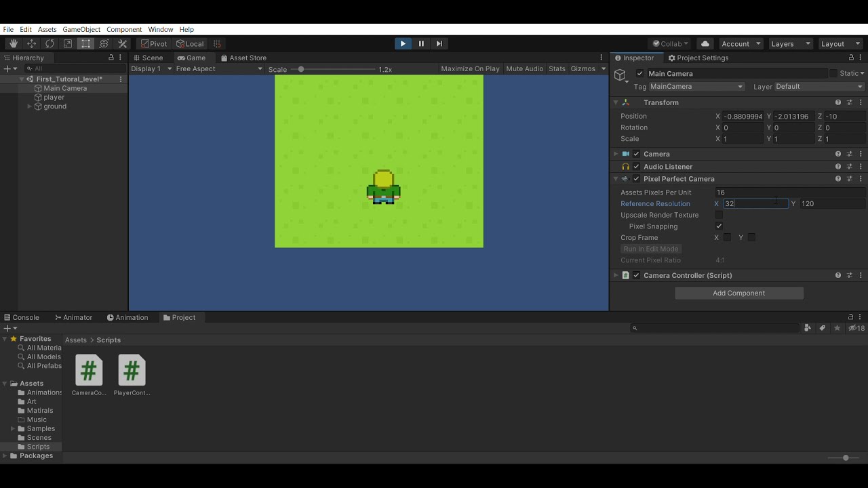Screen dimensions: 868x488
Task: Open the Display 1 dropdown
Action: click(151, 68)
